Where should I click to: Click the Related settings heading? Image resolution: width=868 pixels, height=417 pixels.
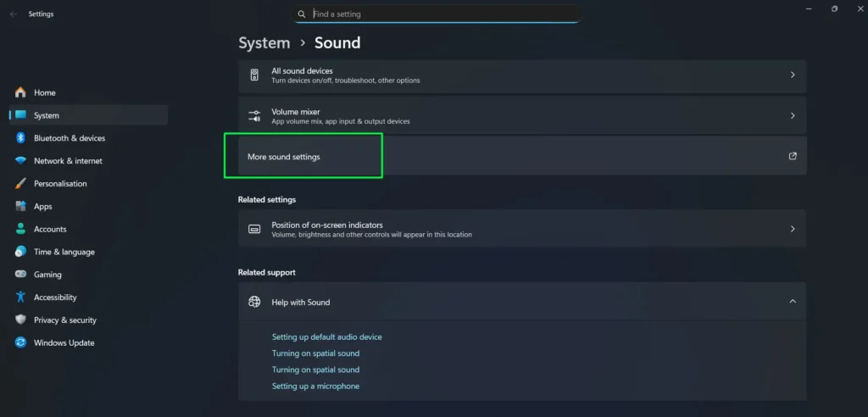tap(267, 199)
